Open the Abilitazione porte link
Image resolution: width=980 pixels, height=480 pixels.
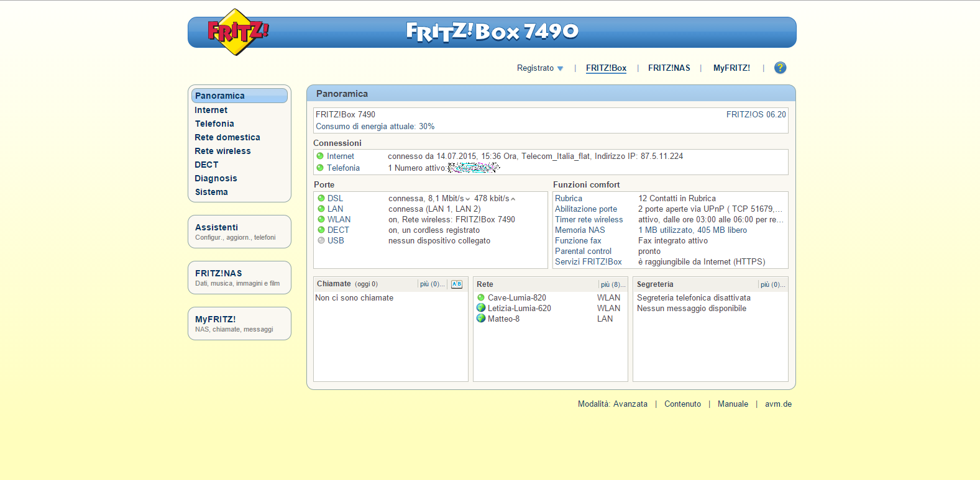[x=586, y=209]
